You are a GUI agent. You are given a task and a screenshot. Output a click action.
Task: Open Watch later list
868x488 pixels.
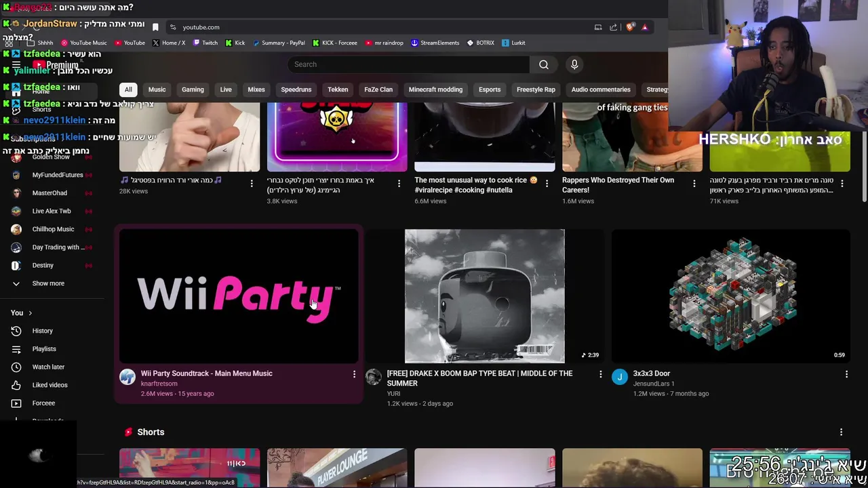(x=48, y=367)
